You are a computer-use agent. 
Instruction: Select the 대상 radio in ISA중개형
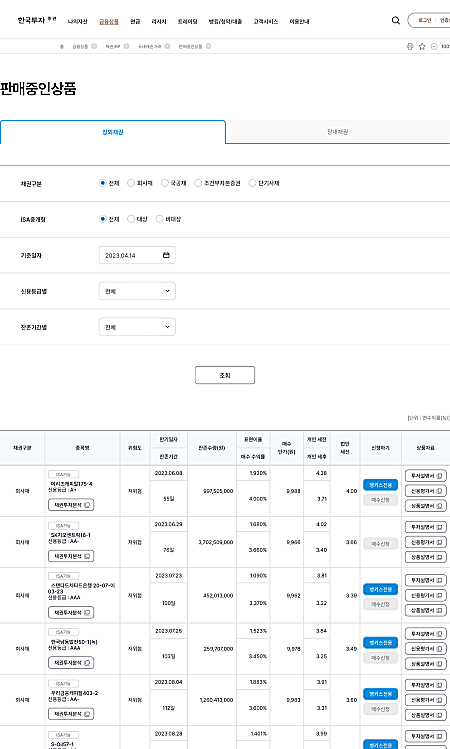point(130,219)
